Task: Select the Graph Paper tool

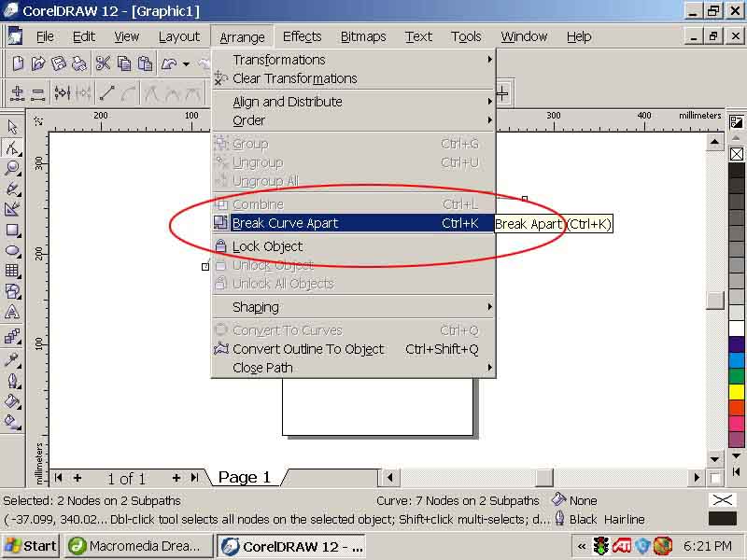Action: (x=12, y=271)
